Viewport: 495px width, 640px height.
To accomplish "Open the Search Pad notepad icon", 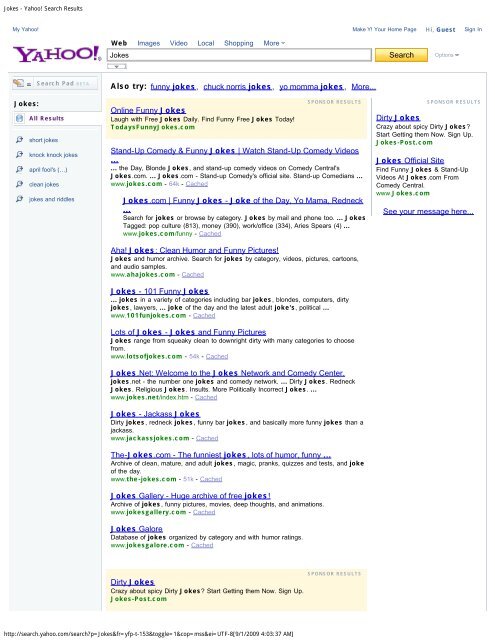I will 18,83.
